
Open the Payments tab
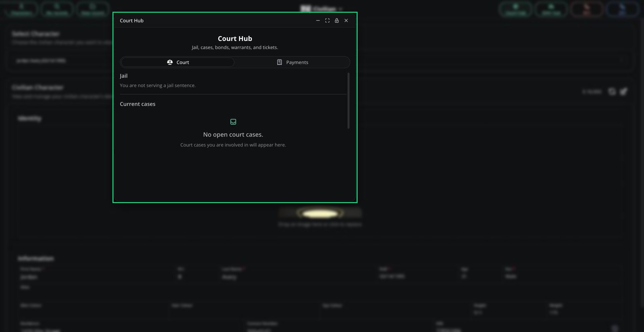(292, 62)
